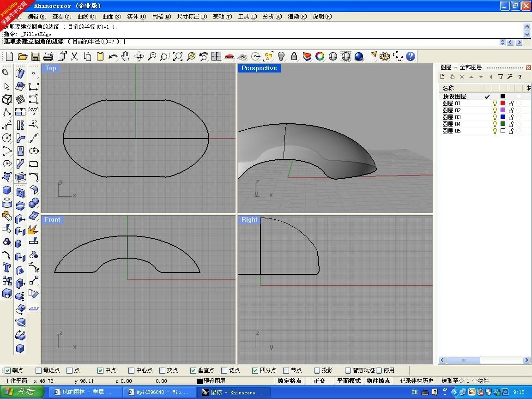Viewport: 532px width, 399px height.
Task: Click the filter funnel icon in layers panel
Action: click(x=501, y=77)
